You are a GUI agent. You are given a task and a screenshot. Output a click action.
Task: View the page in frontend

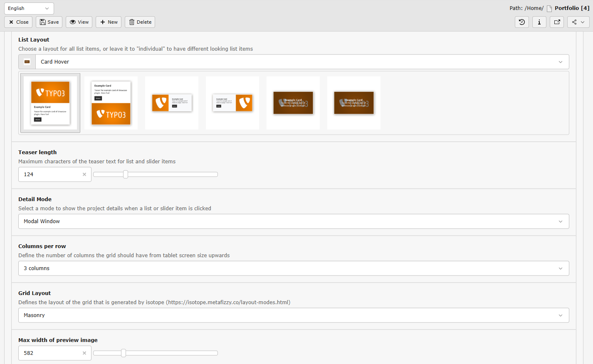[79, 22]
